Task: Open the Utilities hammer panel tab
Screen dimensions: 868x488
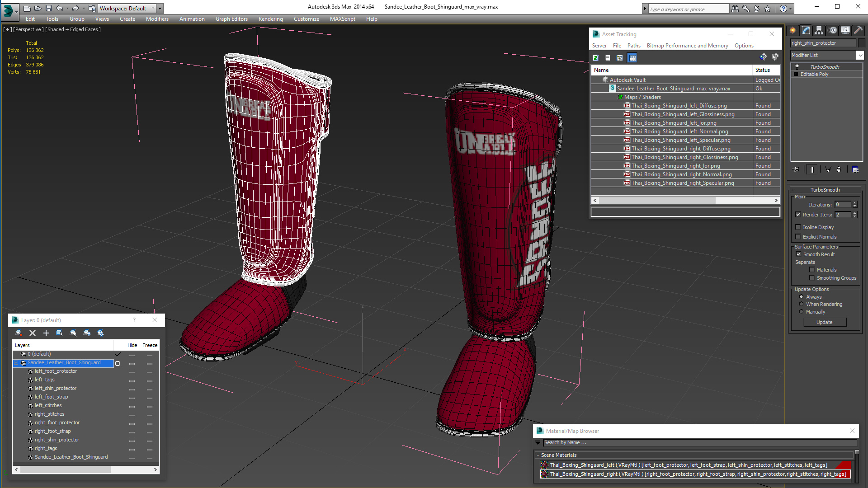Action: coord(859,30)
